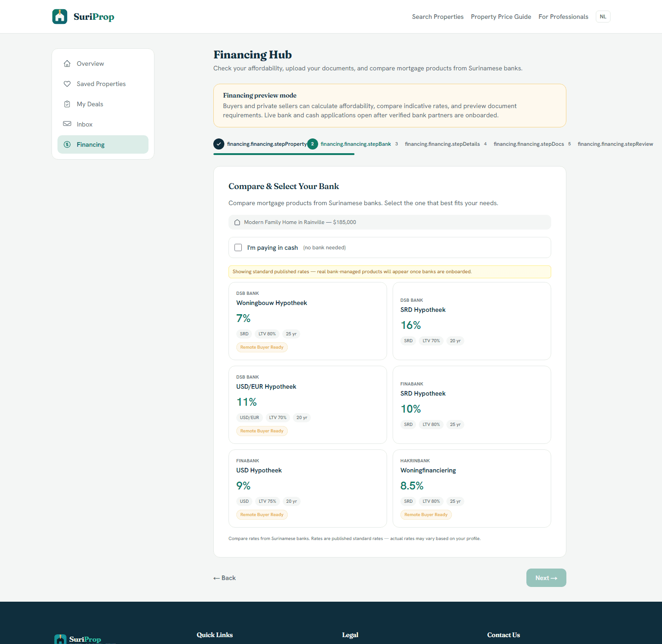Select the stepProperty step label
Viewport: 662px width, 644px height.
[267, 144]
